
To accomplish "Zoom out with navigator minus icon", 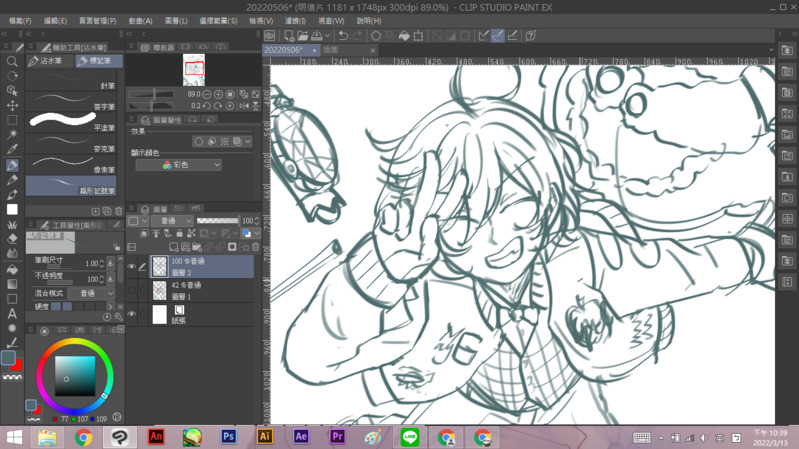I will pyautogui.click(x=207, y=94).
